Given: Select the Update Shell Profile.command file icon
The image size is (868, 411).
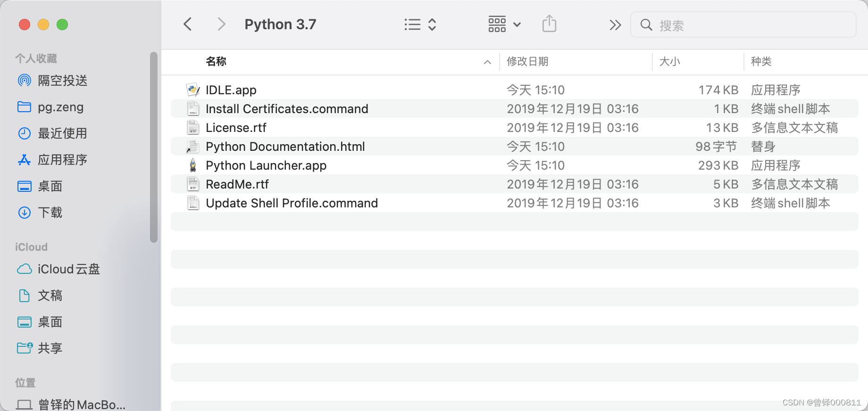Looking at the screenshot, I should tap(193, 203).
